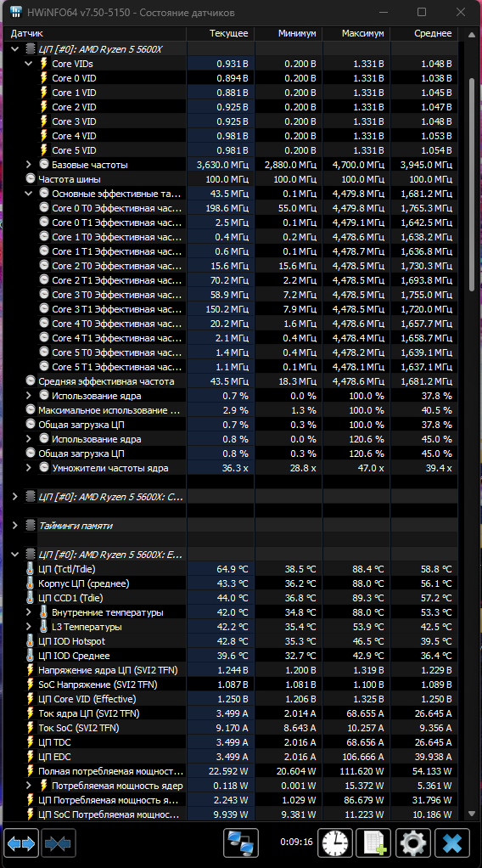Click the thermometer icon of ЦП (Tctl/Tdie)

(31, 568)
